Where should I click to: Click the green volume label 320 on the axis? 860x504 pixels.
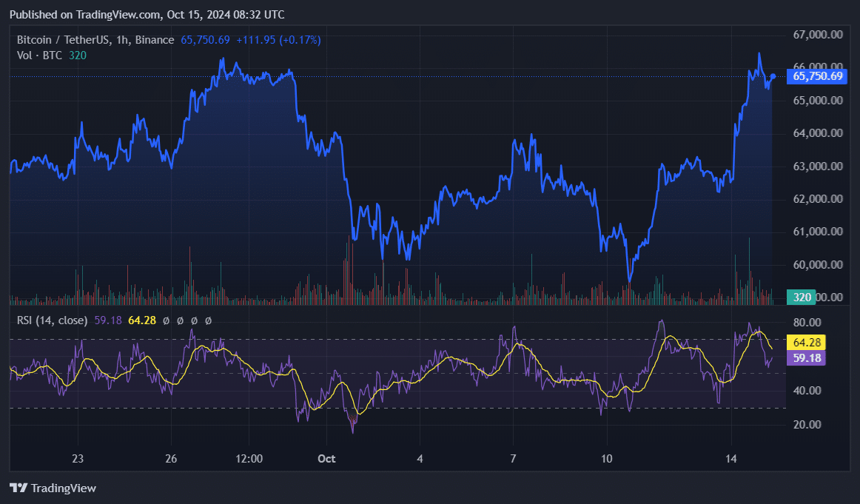(802, 297)
